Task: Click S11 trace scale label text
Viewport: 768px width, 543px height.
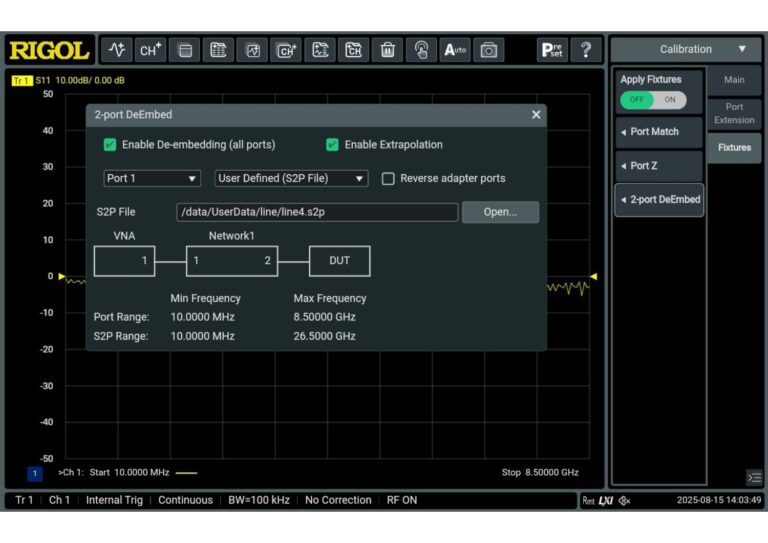Action: pyautogui.click(x=80, y=80)
